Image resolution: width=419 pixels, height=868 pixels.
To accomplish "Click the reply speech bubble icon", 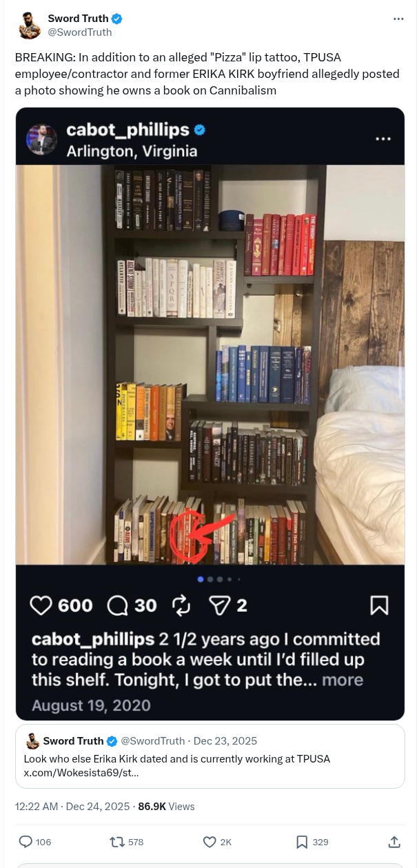I will [25, 842].
